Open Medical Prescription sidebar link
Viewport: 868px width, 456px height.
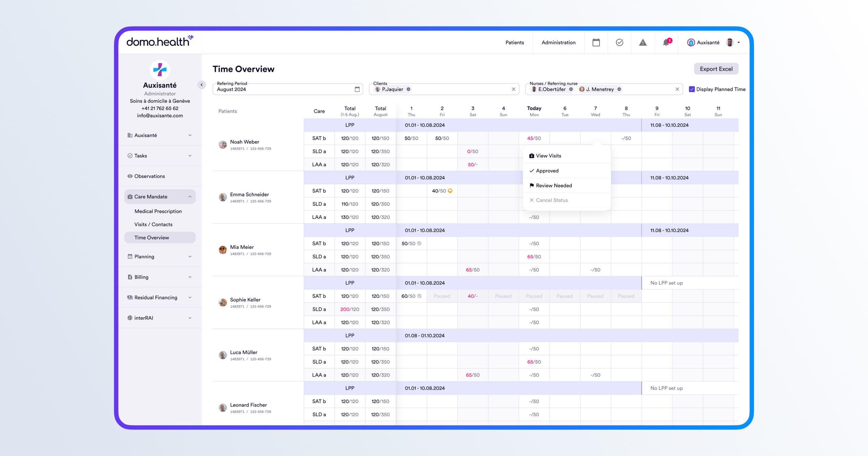(158, 211)
